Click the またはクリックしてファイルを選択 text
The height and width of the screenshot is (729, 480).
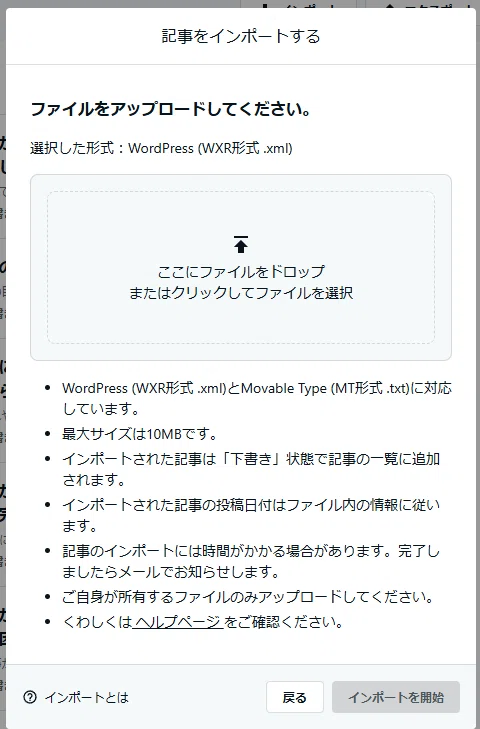(241, 293)
